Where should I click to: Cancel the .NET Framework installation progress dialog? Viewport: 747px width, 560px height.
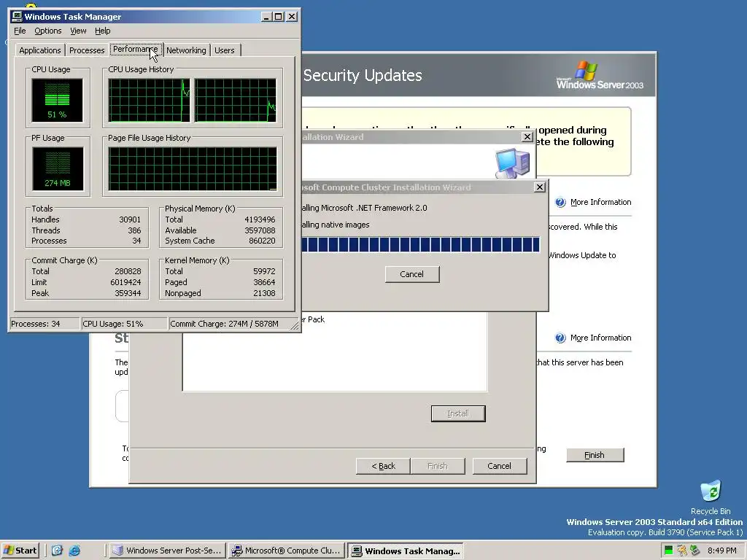[x=412, y=274]
